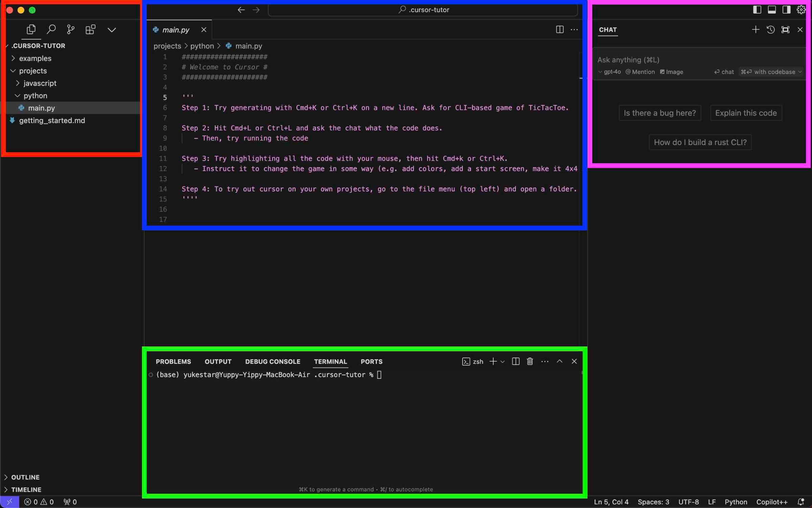Open chat in editor fullscreen icon
Viewport: 812px width, 508px height.
(785, 29)
